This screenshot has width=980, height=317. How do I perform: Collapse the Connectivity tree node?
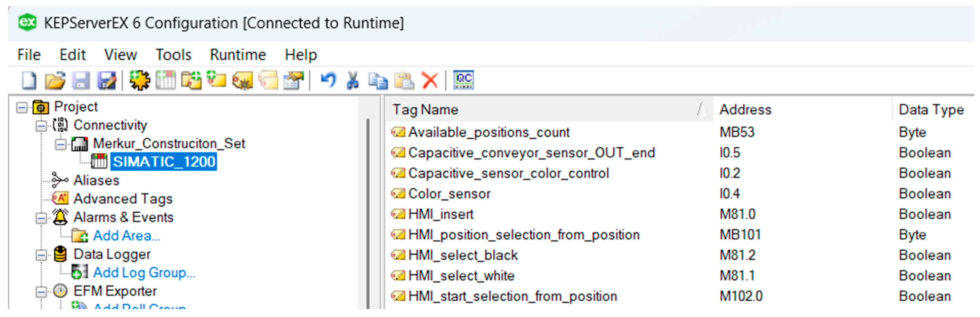coord(41,126)
